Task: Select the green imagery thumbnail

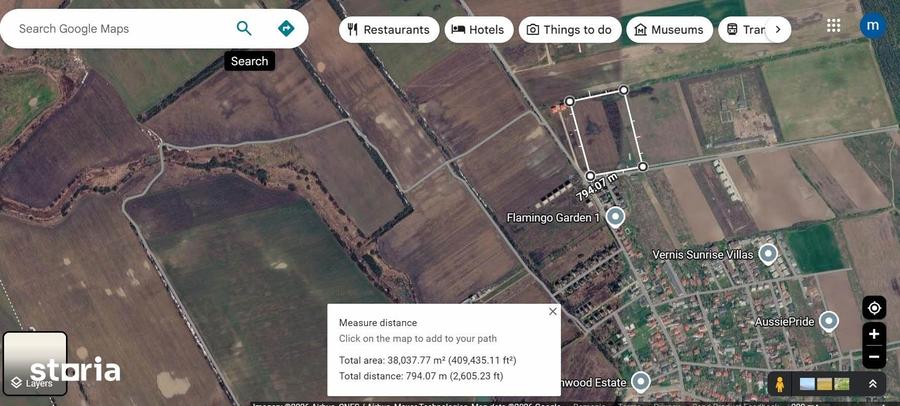Action: [x=841, y=384]
